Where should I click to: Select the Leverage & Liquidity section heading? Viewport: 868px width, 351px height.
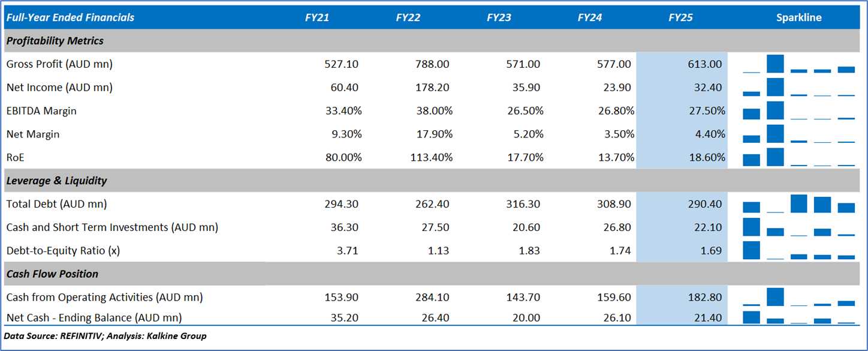pyautogui.click(x=56, y=181)
